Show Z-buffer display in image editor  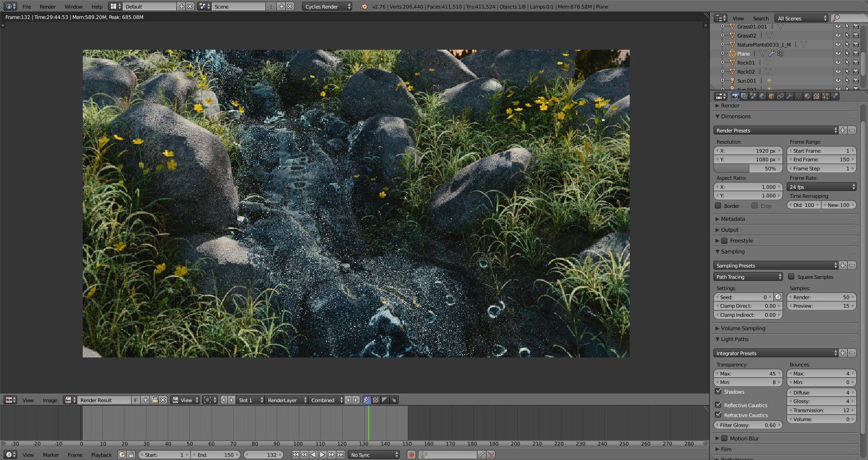tap(394, 400)
